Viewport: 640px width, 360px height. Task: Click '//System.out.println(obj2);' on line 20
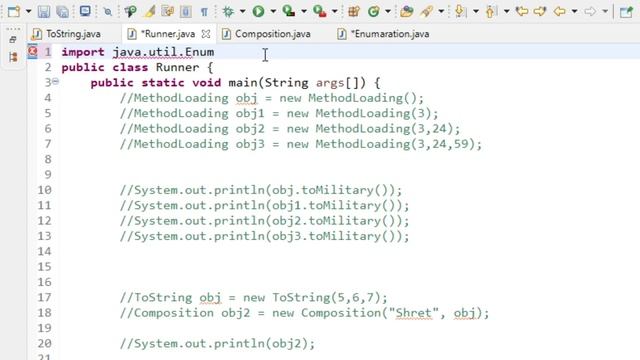tap(217, 344)
